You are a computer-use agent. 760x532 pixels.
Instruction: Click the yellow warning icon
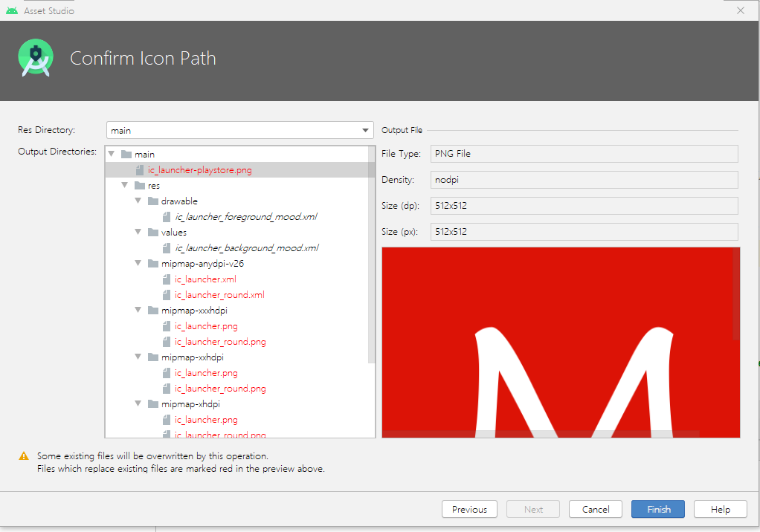click(x=24, y=456)
